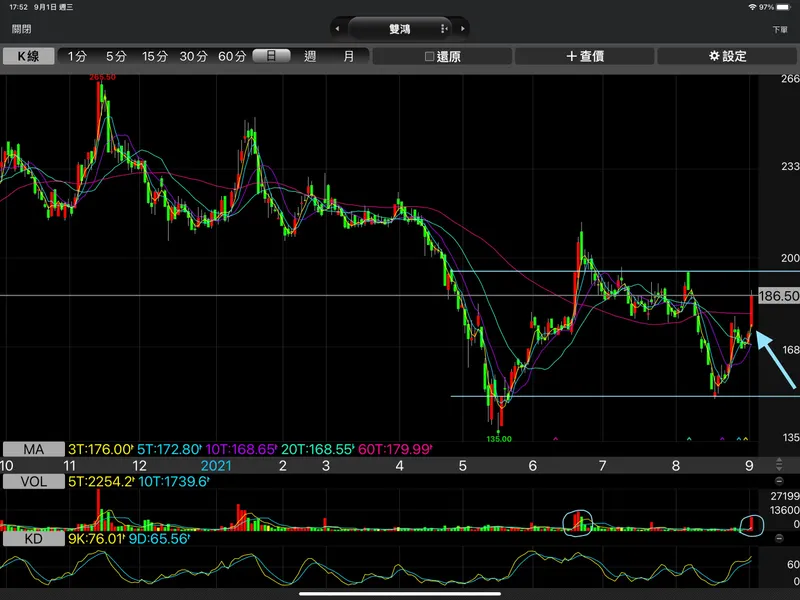Screen dimensions: 800x600
Task: Select the 60分 interval
Action: pyautogui.click(x=232, y=57)
